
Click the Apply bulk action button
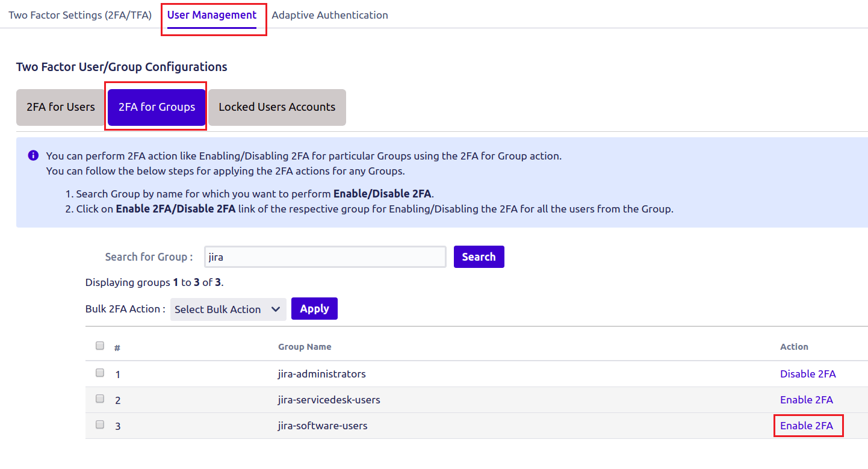click(314, 309)
